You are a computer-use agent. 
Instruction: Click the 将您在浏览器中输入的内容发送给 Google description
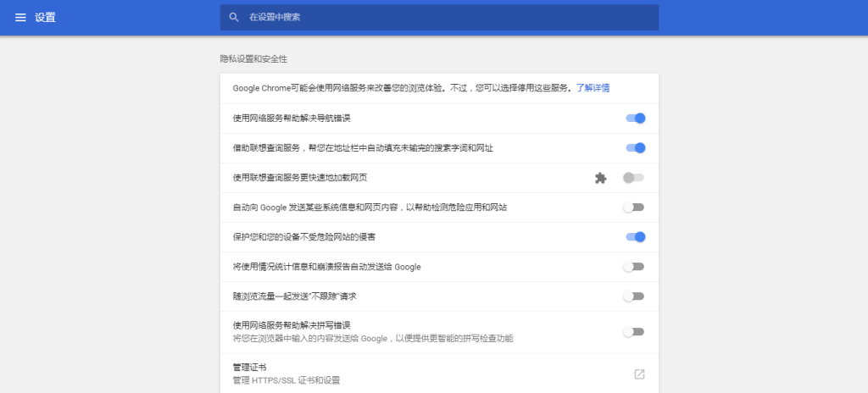373,338
